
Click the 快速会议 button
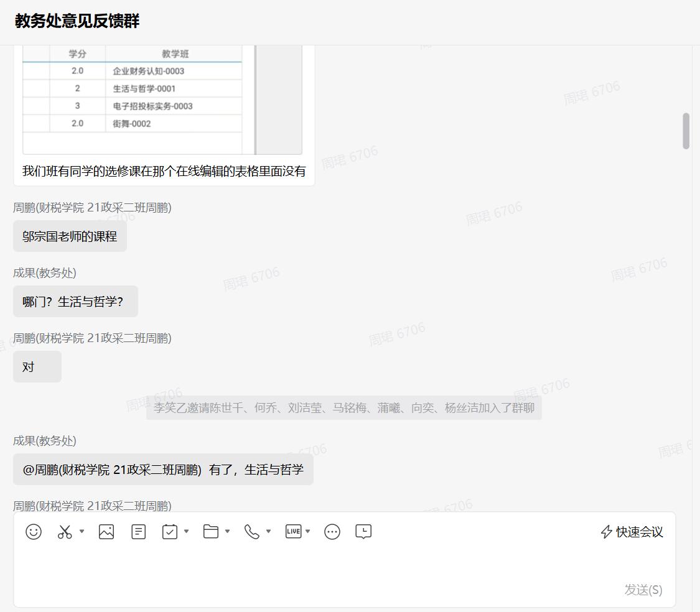[x=632, y=532]
